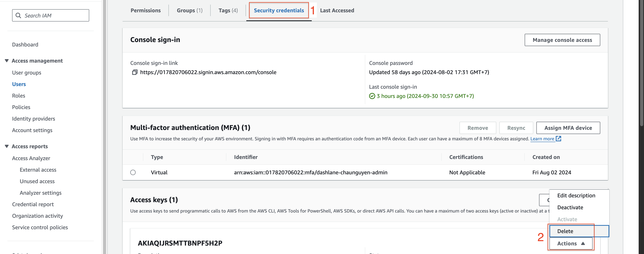
Task: Click the Certifications column header
Action: click(466, 157)
